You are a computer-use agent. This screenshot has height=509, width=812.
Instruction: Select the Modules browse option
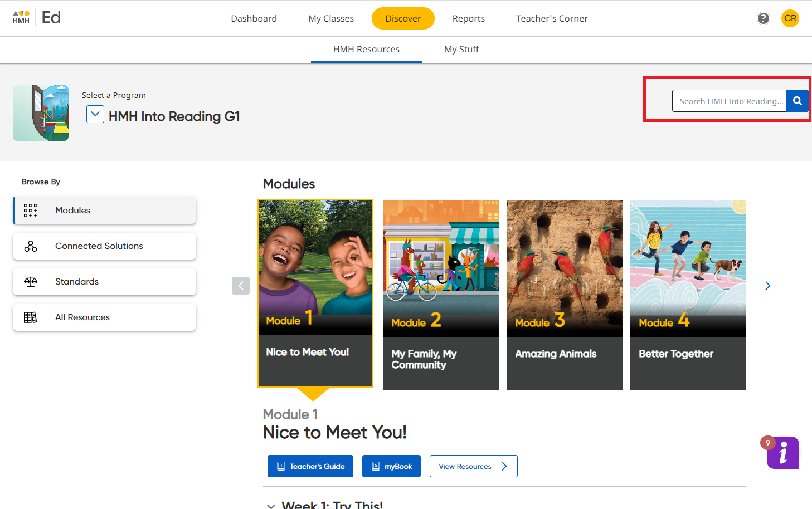coord(104,211)
